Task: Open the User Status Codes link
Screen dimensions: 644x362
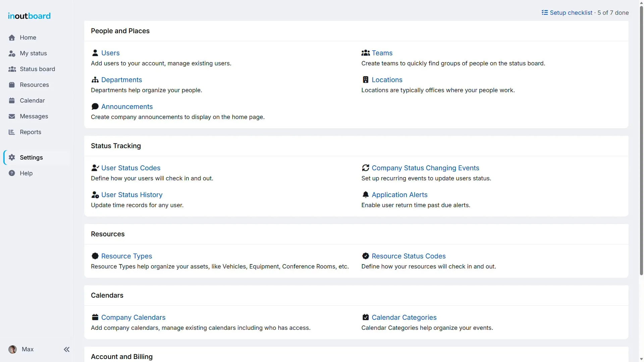Action: [131, 168]
